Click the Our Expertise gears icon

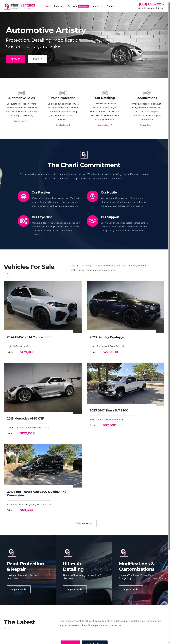tap(23, 221)
